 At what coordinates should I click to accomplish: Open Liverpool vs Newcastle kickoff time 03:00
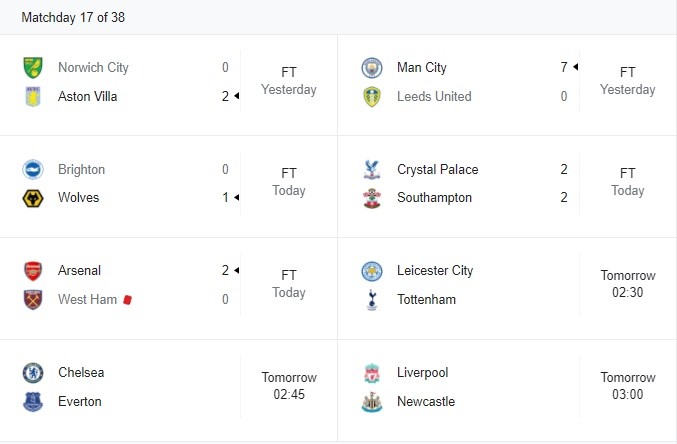tap(627, 394)
